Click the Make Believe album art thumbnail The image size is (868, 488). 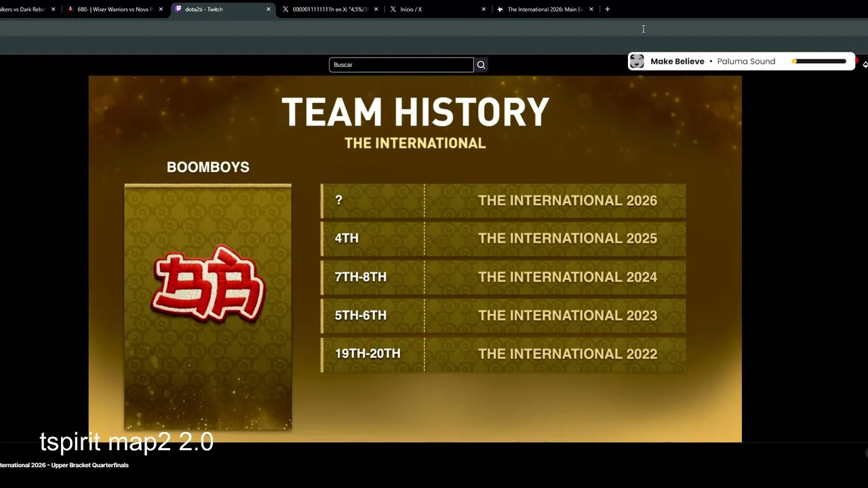(637, 62)
